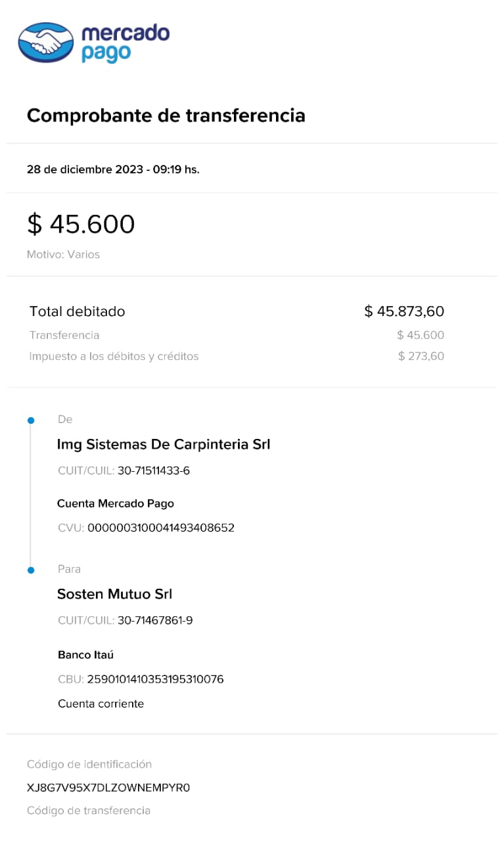Click the blue dot beside Para
This screenshot has width=504, height=841.
30,570
